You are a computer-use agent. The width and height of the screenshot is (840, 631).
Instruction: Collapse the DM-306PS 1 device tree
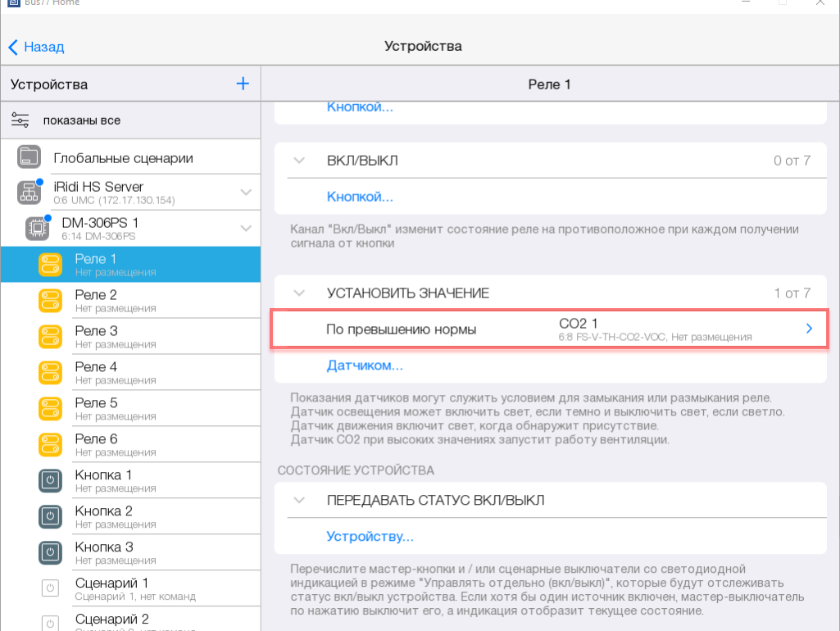(x=245, y=228)
